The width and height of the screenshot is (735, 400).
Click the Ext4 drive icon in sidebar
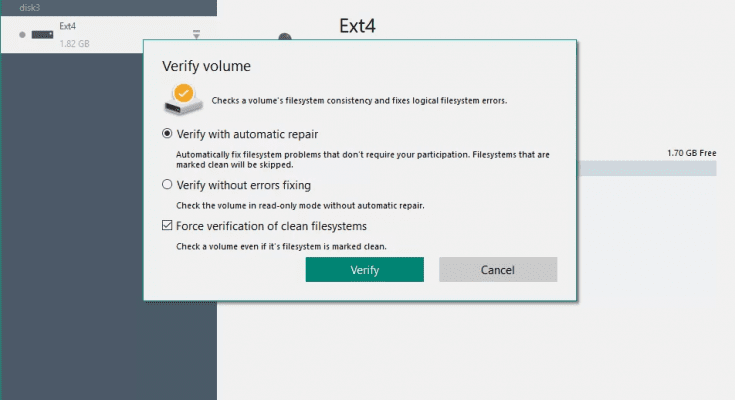coord(42,35)
